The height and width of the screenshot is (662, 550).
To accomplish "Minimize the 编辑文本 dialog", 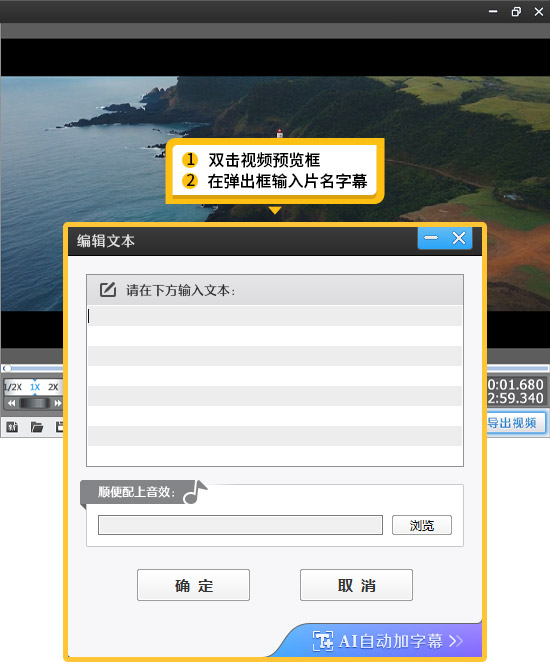I will 431,238.
